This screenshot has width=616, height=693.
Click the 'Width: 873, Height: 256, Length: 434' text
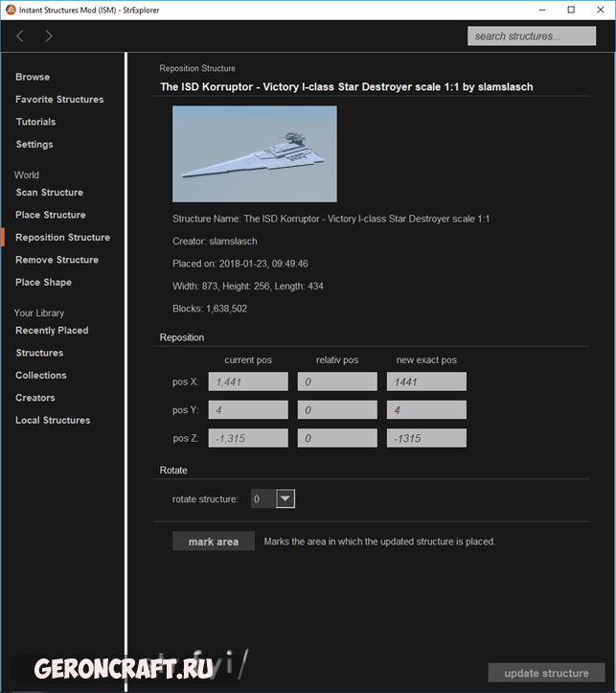click(x=248, y=287)
